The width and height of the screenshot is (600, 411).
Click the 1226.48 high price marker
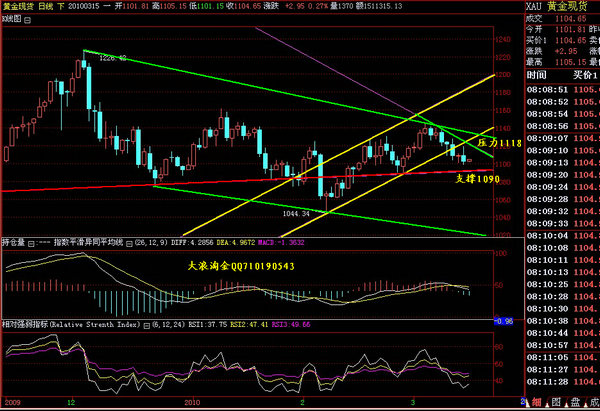click(112, 58)
